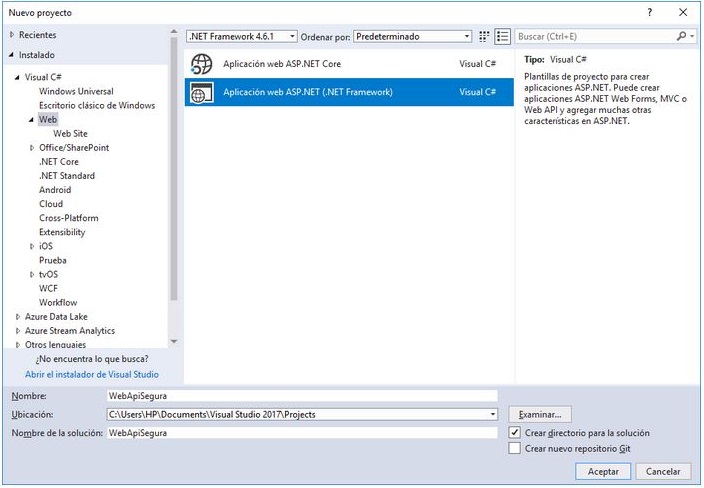The width and height of the screenshot is (704, 488).
Task: Click the Buscar (Ctrl+E) search box
Action: [595, 36]
